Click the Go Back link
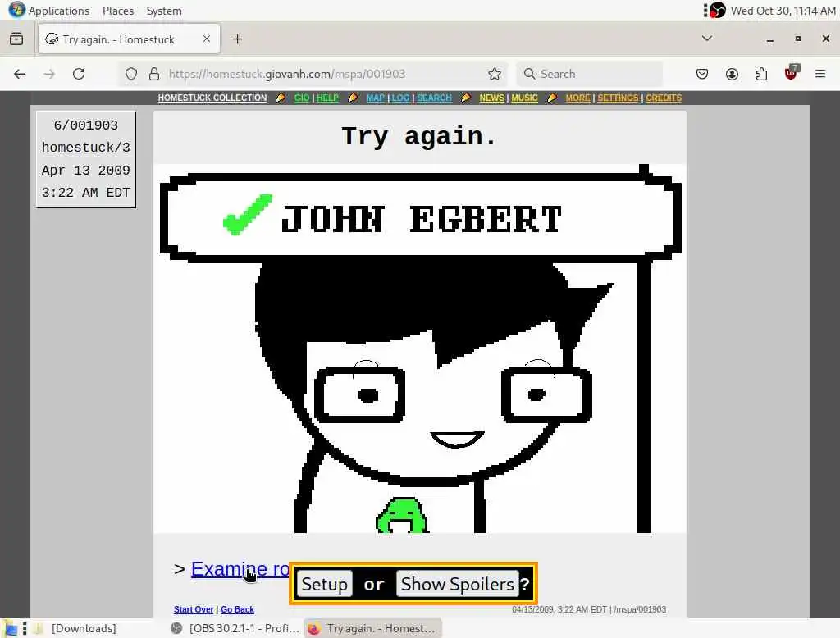Screen dimensions: 840x638 tap(237, 609)
